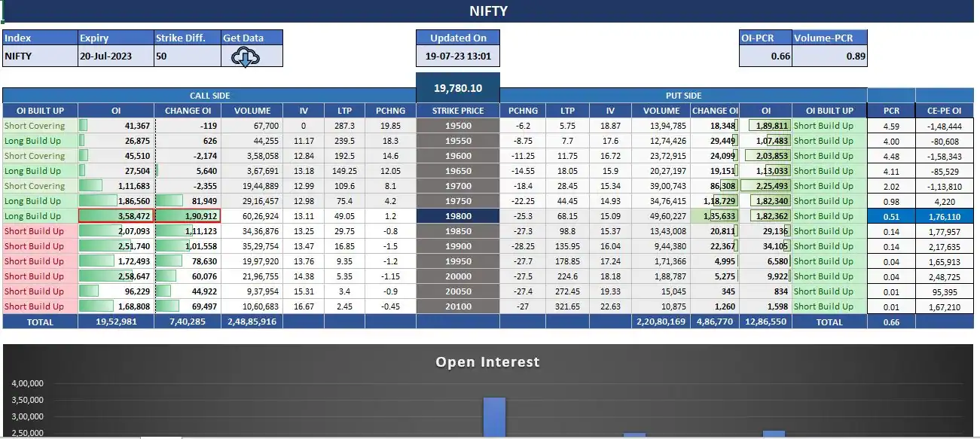The width and height of the screenshot is (980, 439).
Task: Select the strike price 19800 cell
Action: [458, 216]
